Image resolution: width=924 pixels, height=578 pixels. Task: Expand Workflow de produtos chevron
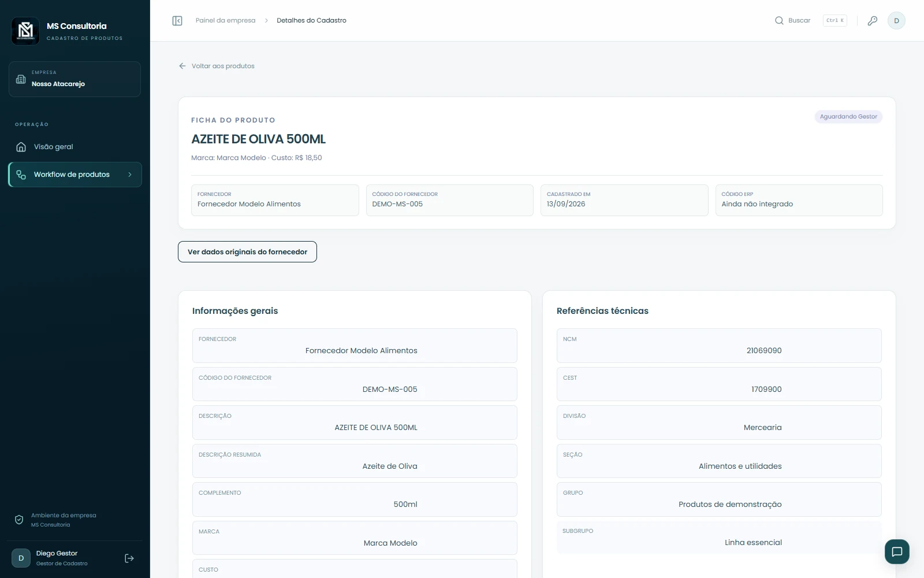[130, 175]
